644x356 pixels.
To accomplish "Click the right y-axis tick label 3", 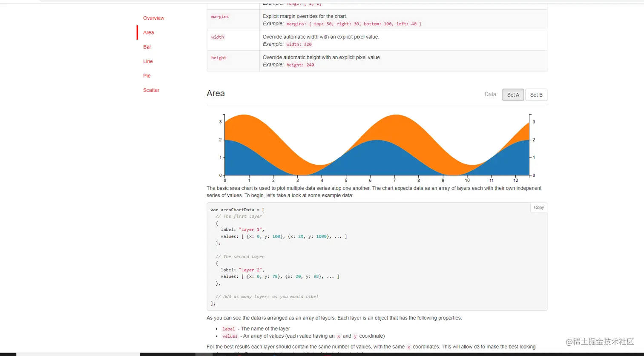I will (x=534, y=122).
